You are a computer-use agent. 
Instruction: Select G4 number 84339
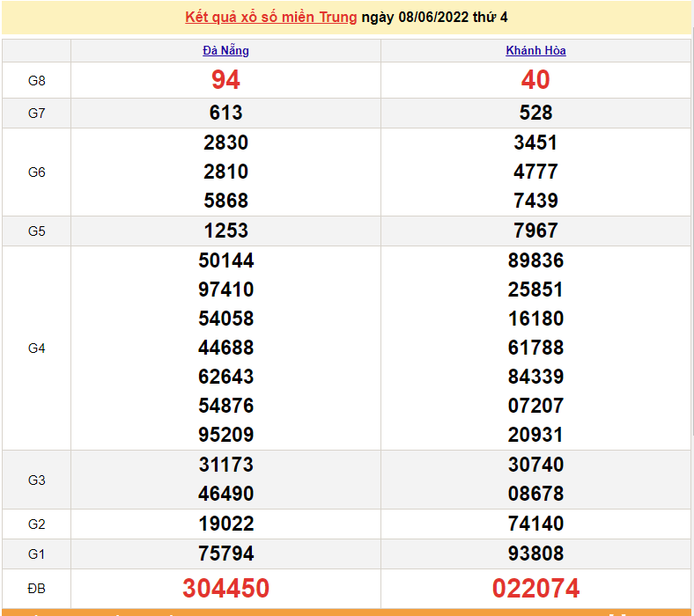[535, 377]
